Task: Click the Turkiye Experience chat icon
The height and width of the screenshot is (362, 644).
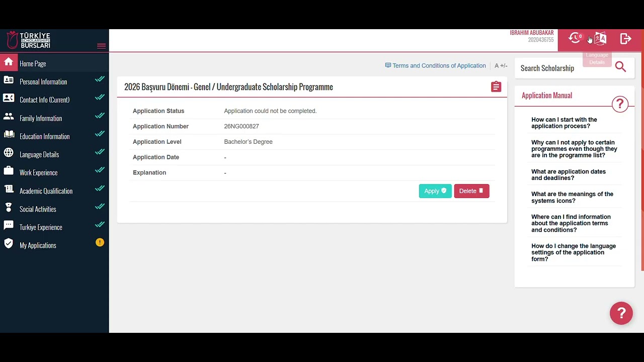Action: coord(9,225)
